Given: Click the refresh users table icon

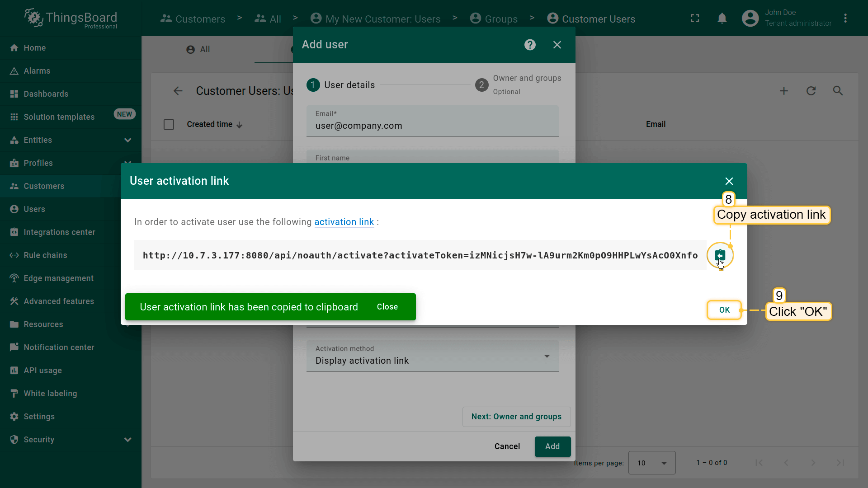Looking at the screenshot, I should point(811,91).
